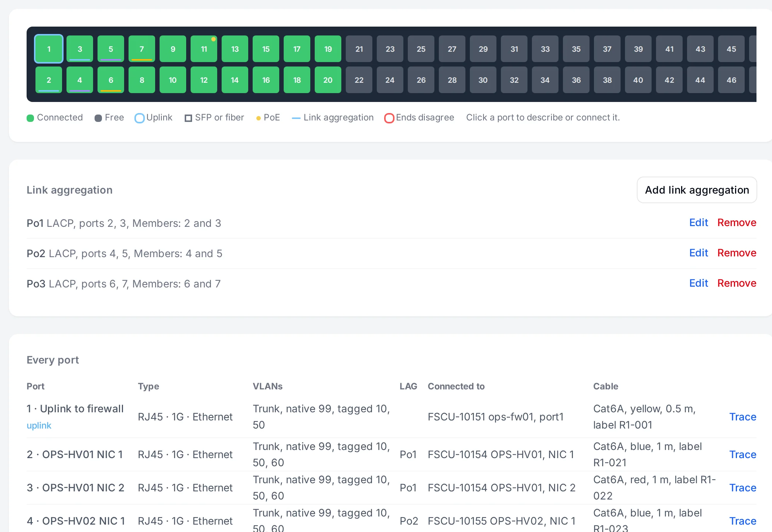Remove the Po3 aggregation entry
The width and height of the screenshot is (772, 532).
737,283
